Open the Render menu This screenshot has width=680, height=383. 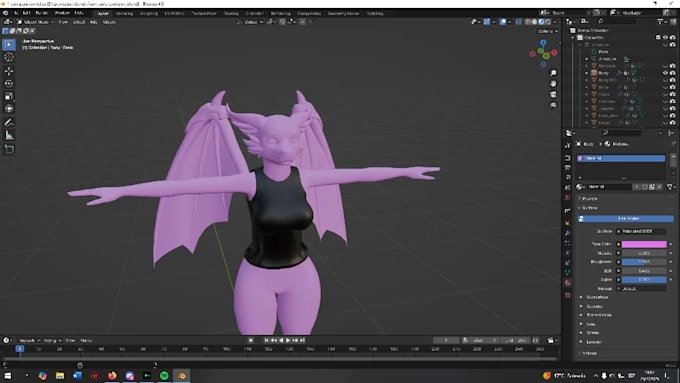pyautogui.click(x=42, y=13)
